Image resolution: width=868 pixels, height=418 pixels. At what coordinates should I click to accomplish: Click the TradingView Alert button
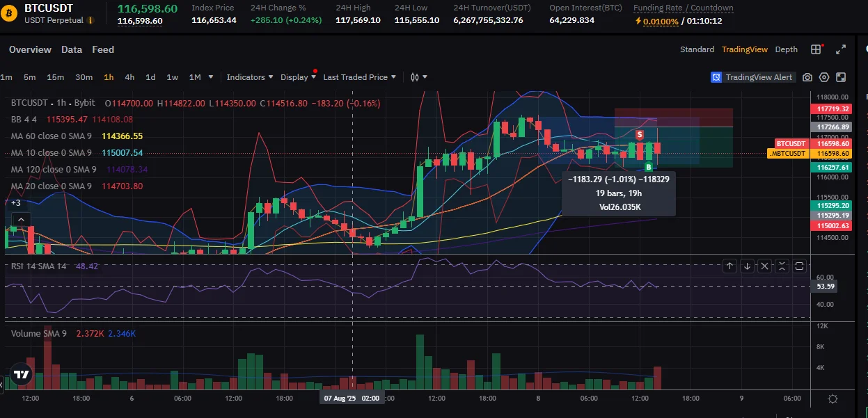coord(752,77)
